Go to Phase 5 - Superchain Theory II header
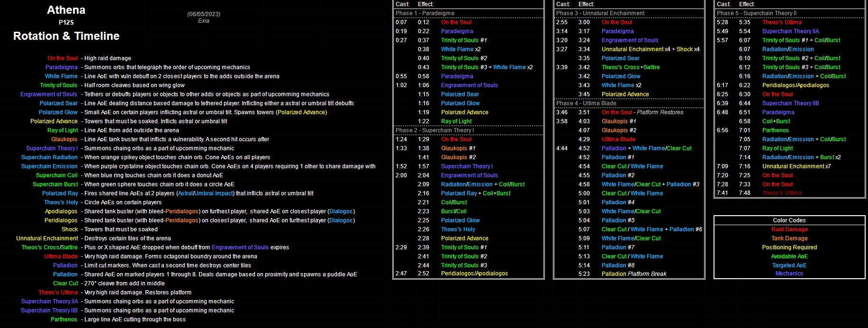This screenshot has width=868, height=328. tap(757, 13)
